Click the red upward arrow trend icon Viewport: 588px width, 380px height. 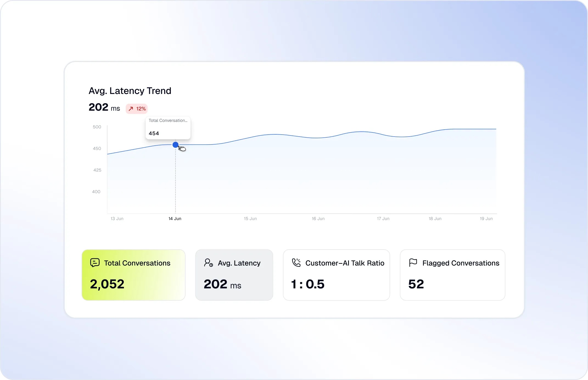point(131,109)
